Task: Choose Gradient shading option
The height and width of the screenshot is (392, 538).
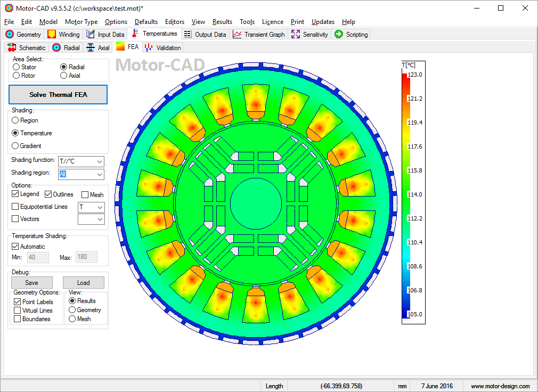Action: point(15,146)
